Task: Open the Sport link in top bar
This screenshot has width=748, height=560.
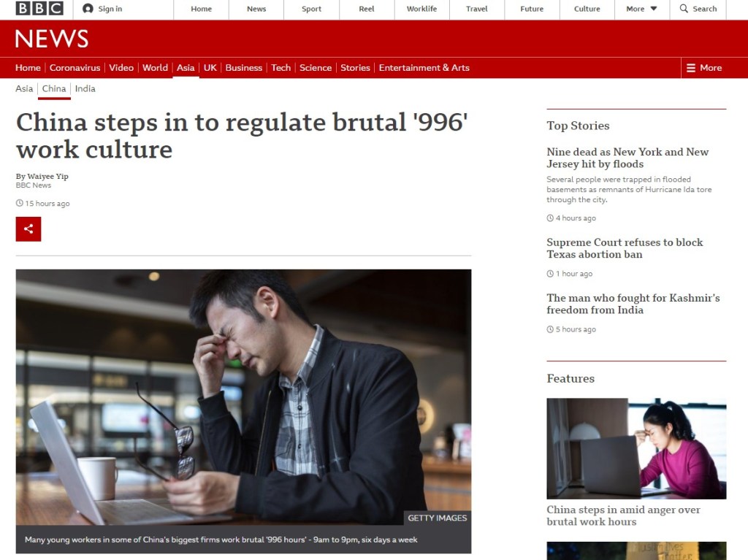Action: tap(311, 9)
